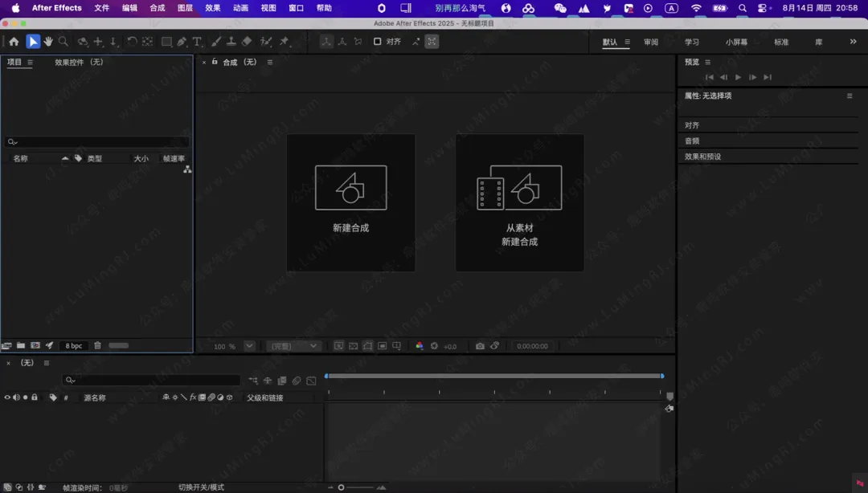Open the 100% magnification dropdown
This screenshot has width=868, height=493.
[249, 346]
